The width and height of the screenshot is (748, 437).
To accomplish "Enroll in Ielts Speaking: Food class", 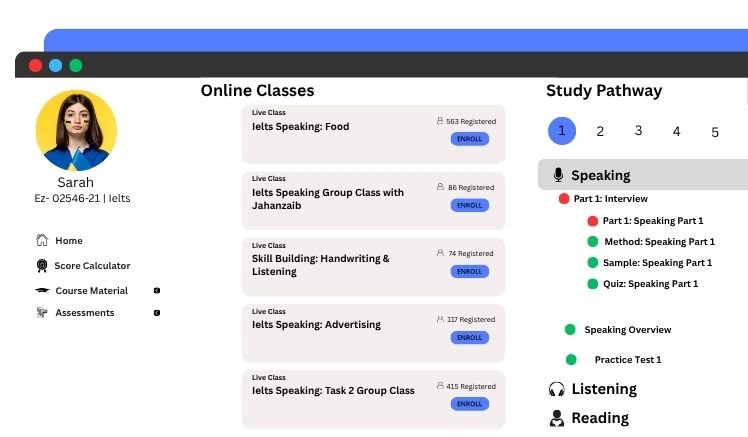I will [x=469, y=139].
